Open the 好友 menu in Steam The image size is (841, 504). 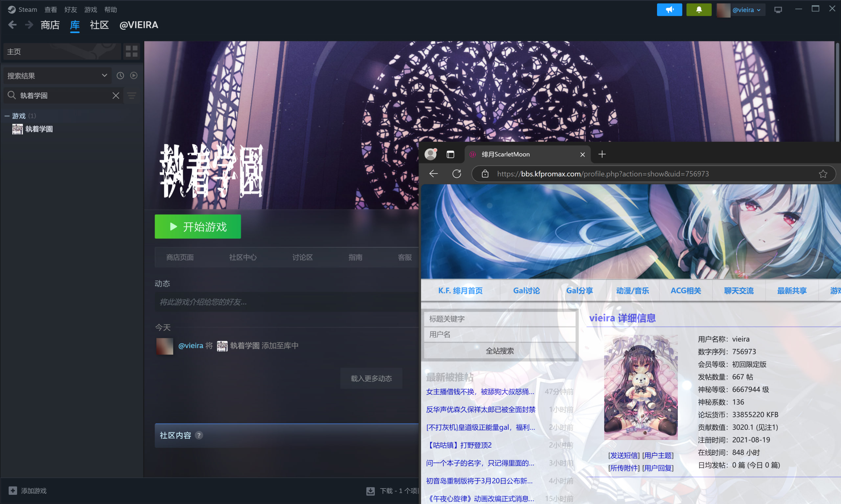[x=70, y=10]
